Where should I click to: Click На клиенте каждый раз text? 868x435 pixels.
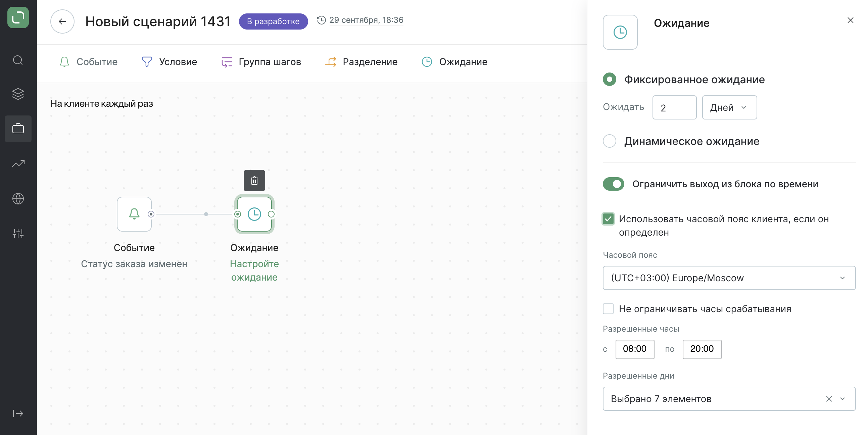(x=101, y=103)
